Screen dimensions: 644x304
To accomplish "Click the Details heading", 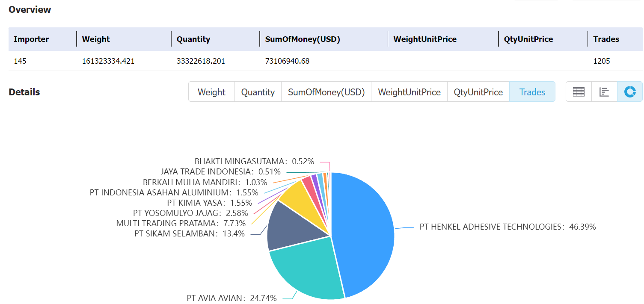I will (24, 92).
